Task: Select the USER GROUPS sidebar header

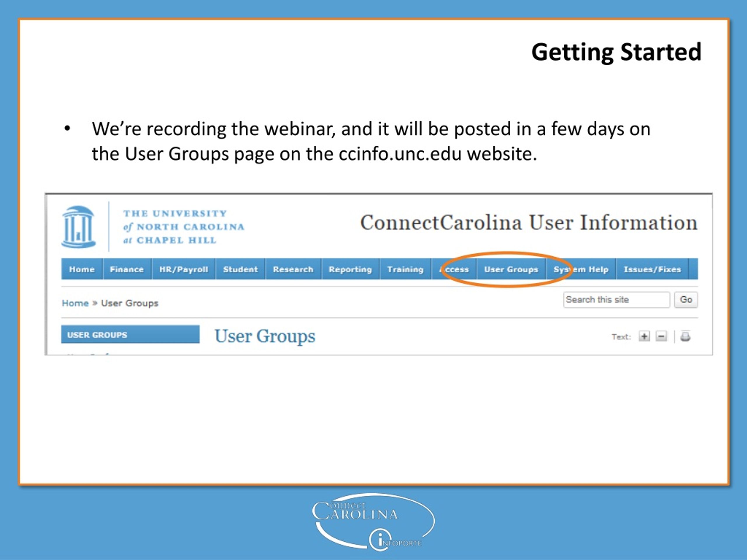Action: tap(130, 335)
